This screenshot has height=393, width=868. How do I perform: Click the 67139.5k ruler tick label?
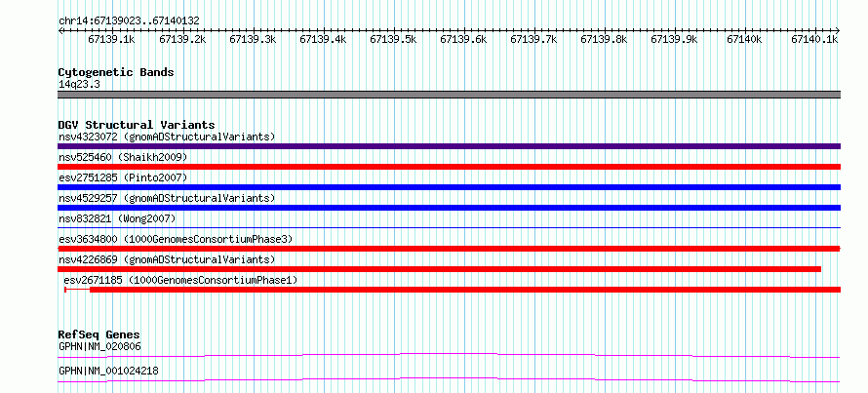393,39
